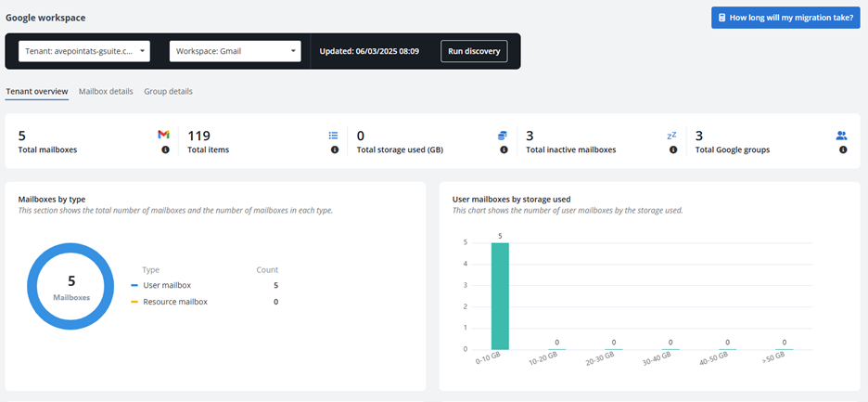
Task: Click the info icon under Total mailboxes
Action: tap(165, 149)
